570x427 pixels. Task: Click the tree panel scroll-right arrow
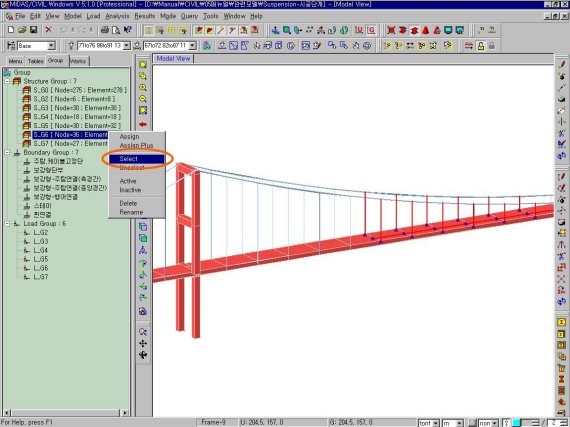[x=125, y=413]
